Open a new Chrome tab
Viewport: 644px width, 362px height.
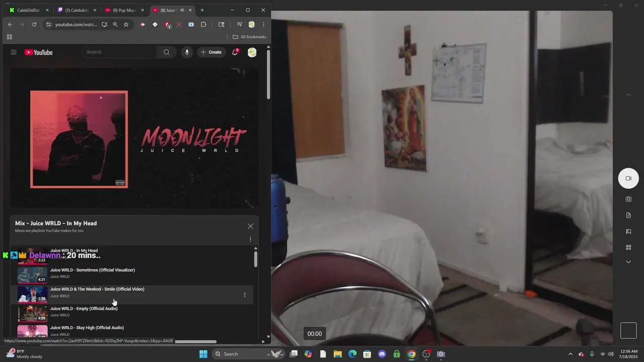click(202, 10)
